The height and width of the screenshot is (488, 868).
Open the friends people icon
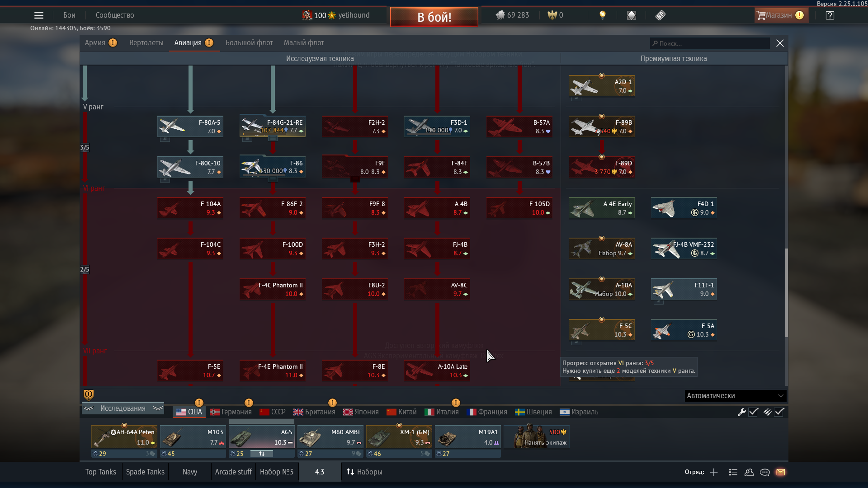pos(749,472)
